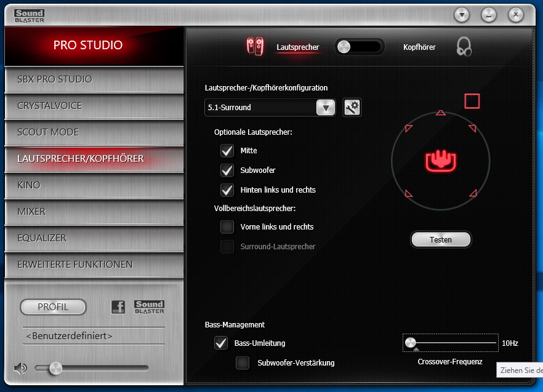Screen dimensions: 543x392
Task: Open the CRYSTALVOICE section
Action: 94,106
